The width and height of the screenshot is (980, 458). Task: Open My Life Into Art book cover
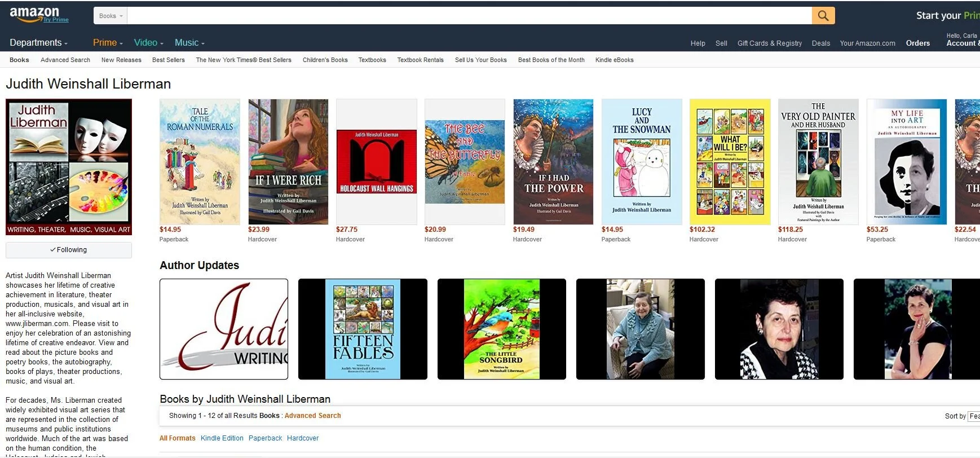tap(907, 162)
